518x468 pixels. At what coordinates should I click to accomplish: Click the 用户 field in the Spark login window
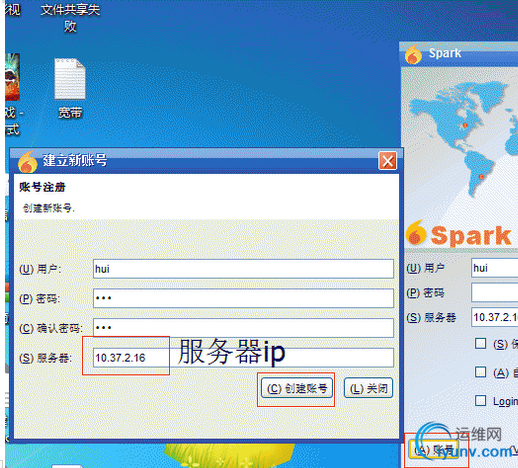[x=495, y=268]
